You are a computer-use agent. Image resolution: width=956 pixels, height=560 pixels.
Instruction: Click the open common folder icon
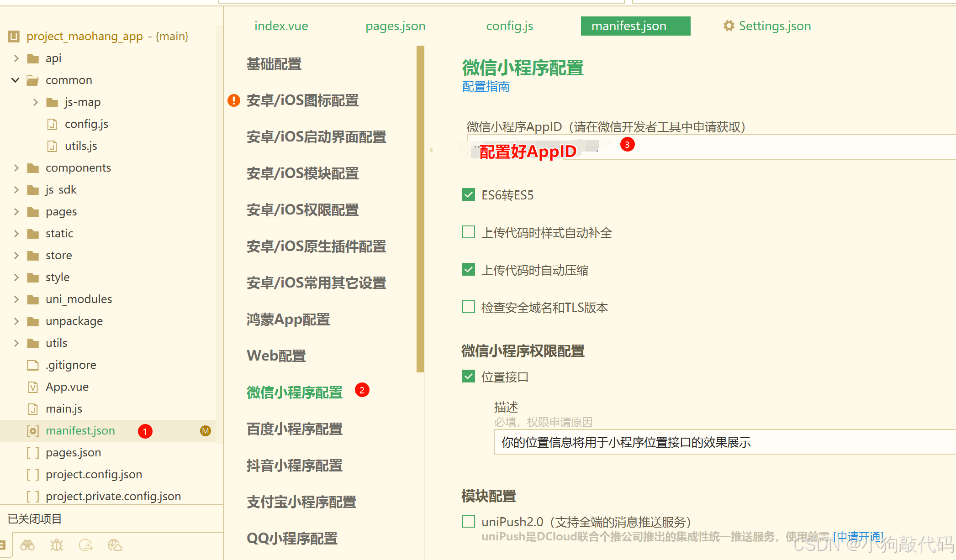[33, 80]
